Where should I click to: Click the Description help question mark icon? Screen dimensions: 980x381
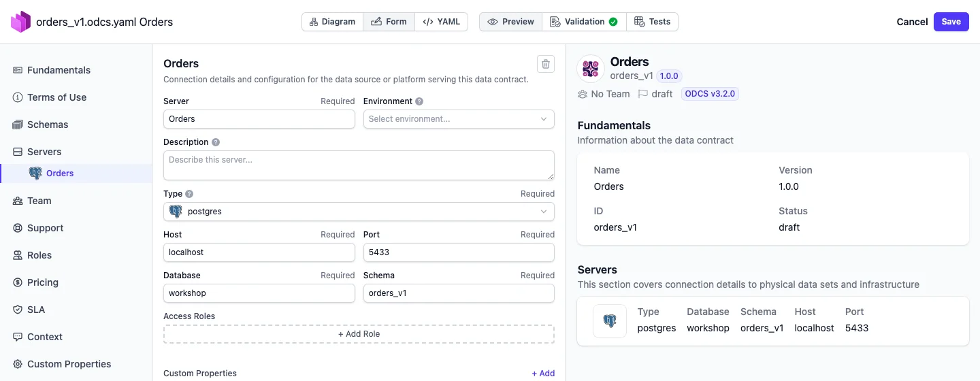[x=216, y=142]
